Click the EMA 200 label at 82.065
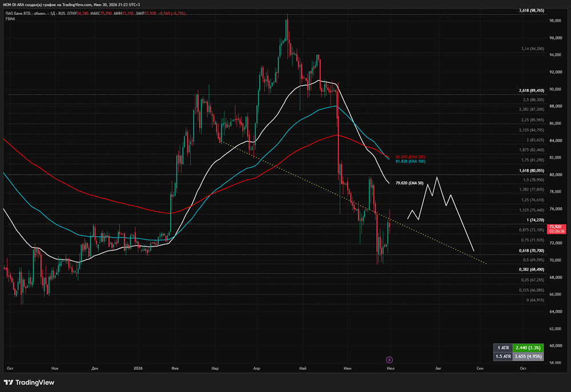 pyautogui.click(x=411, y=157)
